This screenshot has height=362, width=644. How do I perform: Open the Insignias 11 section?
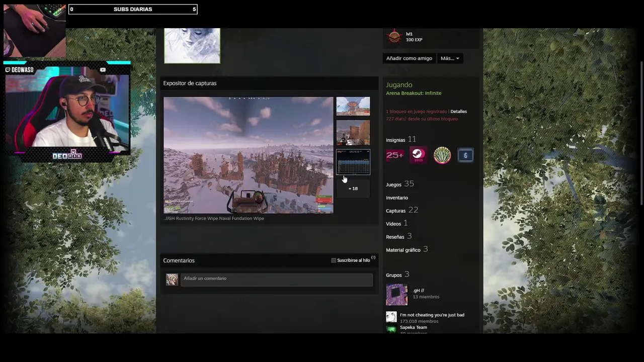[401, 139]
